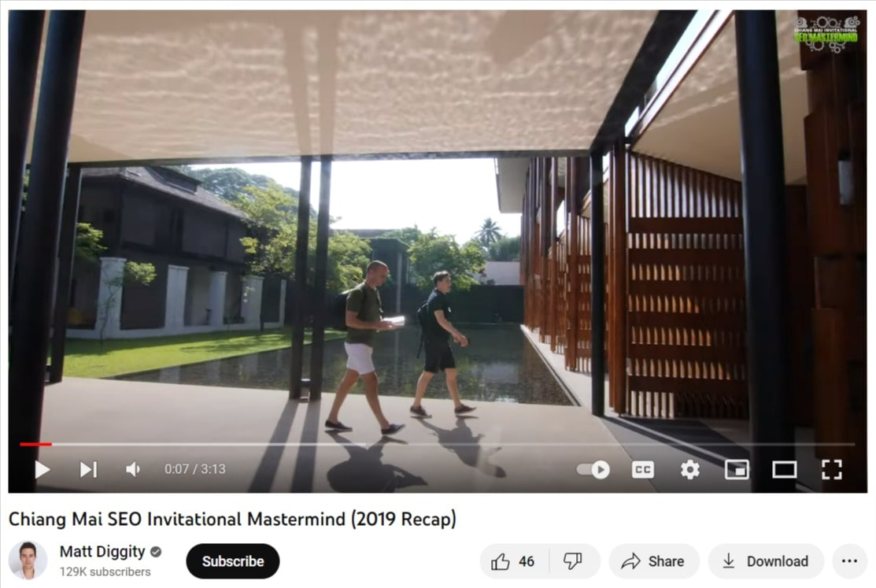Screen dimensions: 876x588
Task: Enter fullscreen mode
Action: pos(832,469)
